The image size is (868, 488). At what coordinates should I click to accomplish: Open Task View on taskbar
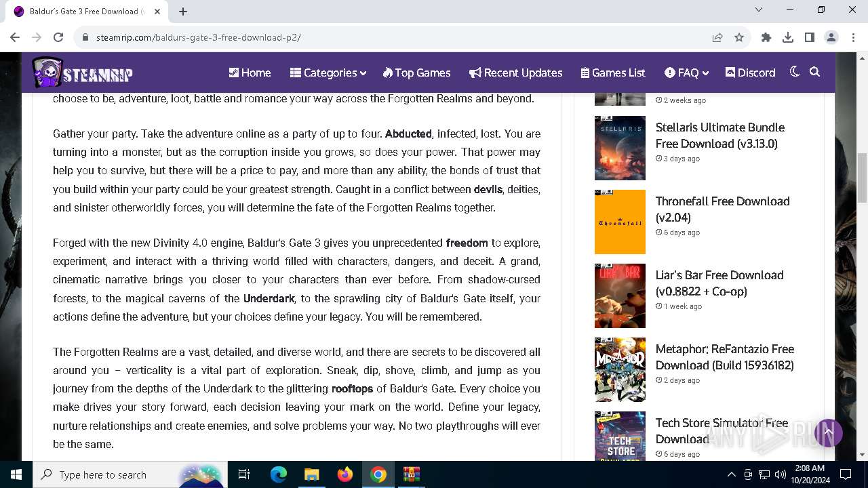point(244,474)
